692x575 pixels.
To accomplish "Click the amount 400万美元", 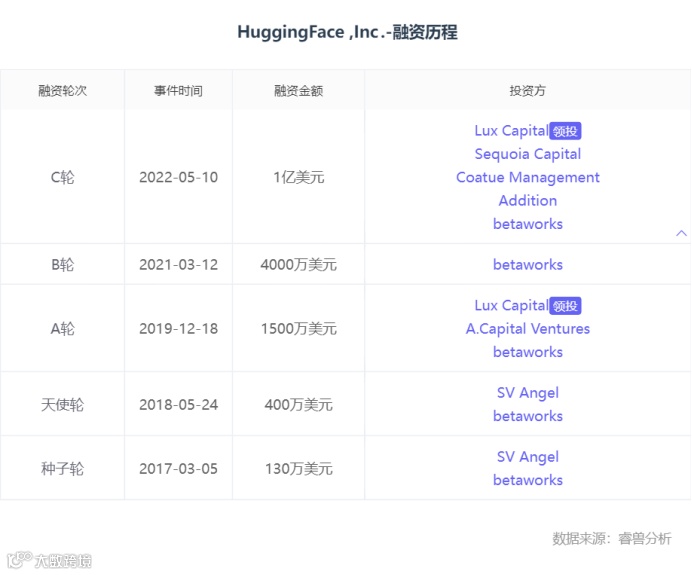I will tap(298, 405).
